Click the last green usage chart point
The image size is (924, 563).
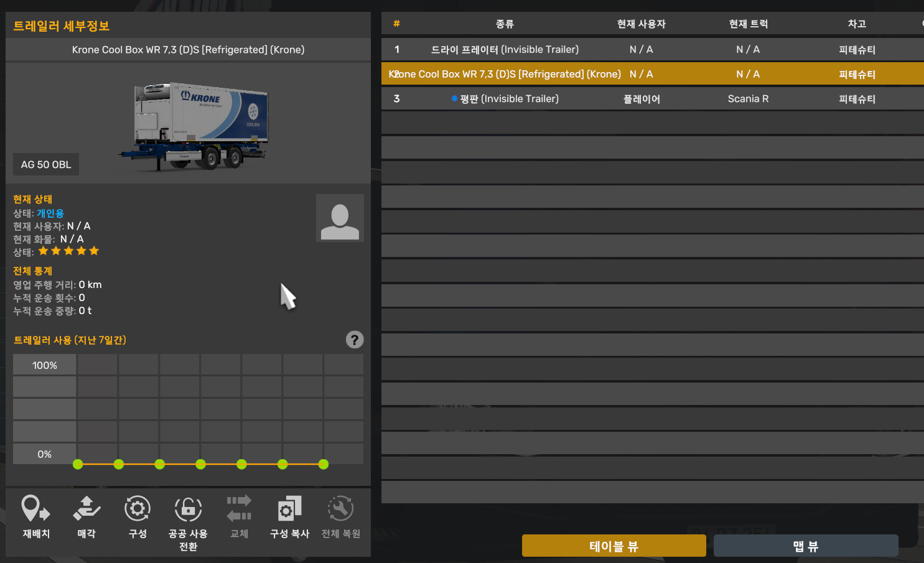point(324,464)
